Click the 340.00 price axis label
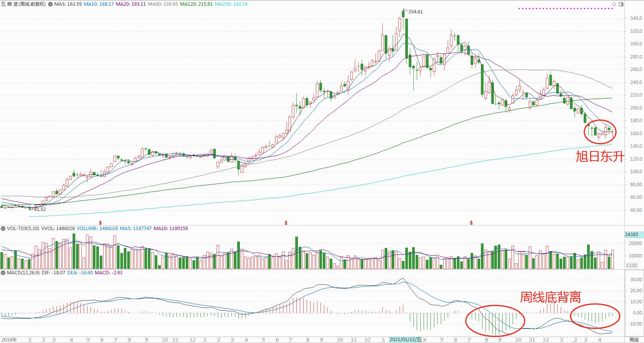 [x=636, y=18]
